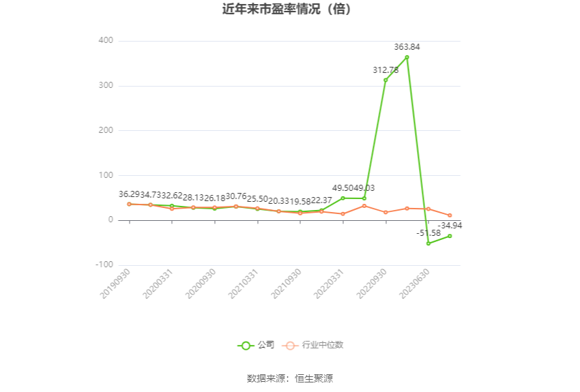
Task: Click the 49.03 green data point
Action: (364, 198)
